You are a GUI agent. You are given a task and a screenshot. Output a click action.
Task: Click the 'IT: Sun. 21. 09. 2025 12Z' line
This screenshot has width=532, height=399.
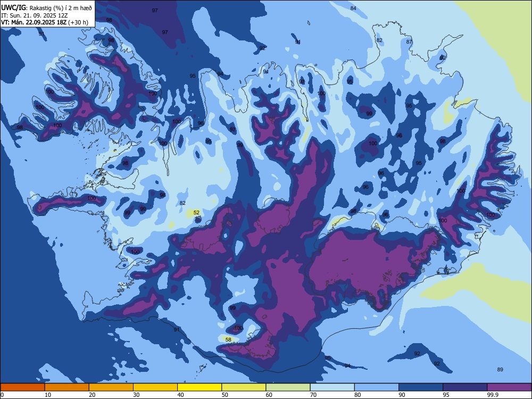[34, 15]
